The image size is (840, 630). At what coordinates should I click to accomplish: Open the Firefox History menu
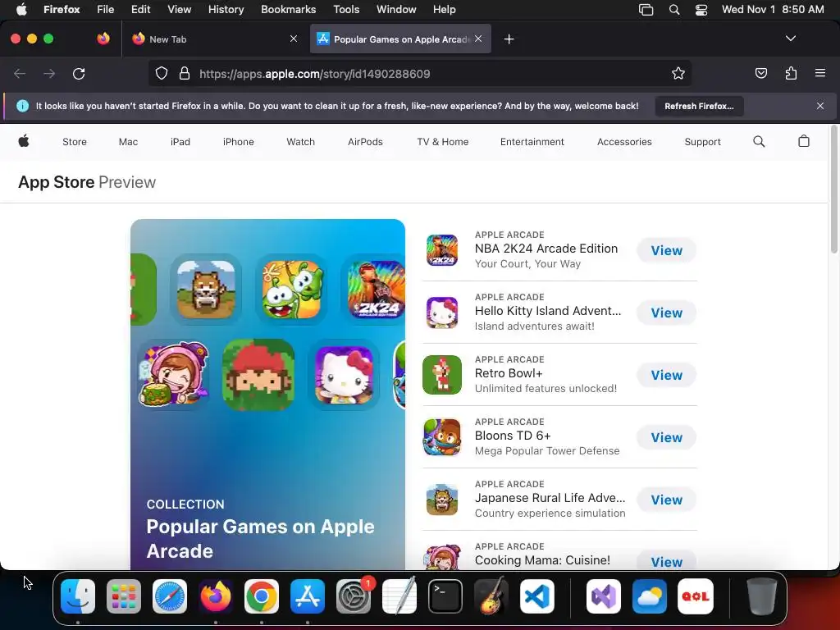(226, 9)
